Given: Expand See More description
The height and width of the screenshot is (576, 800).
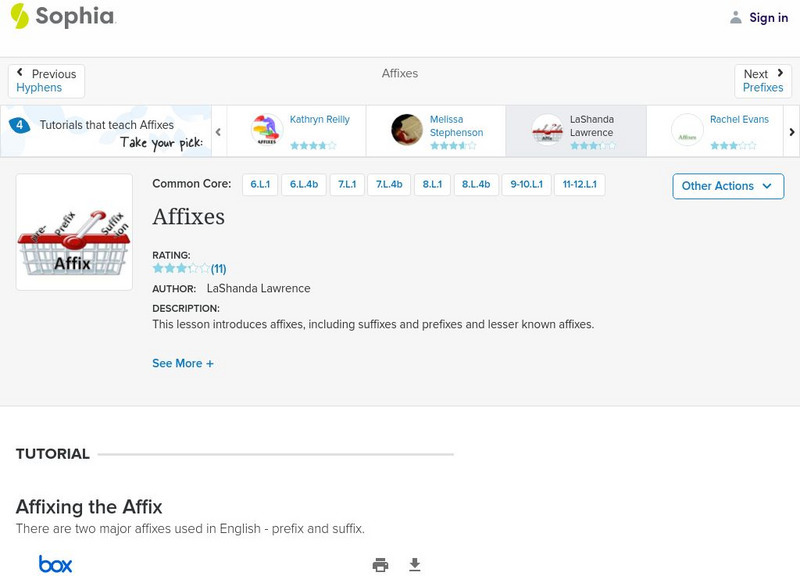Looking at the screenshot, I should coord(183,364).
